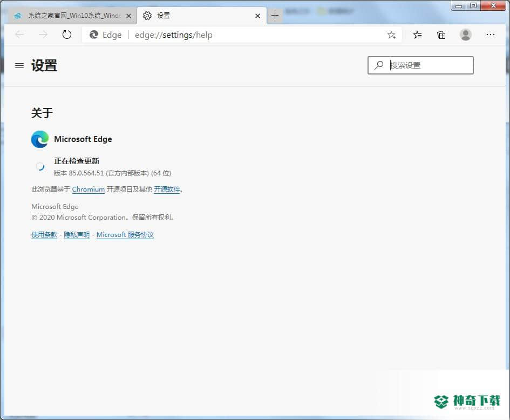Open the 开源软件 link

click(167, 189)
